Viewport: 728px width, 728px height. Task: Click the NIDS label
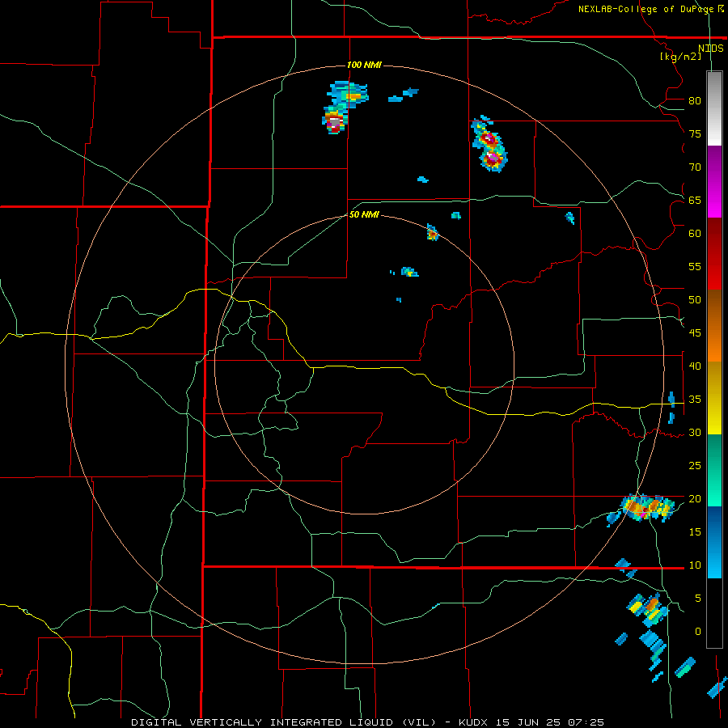click(710, 48)
